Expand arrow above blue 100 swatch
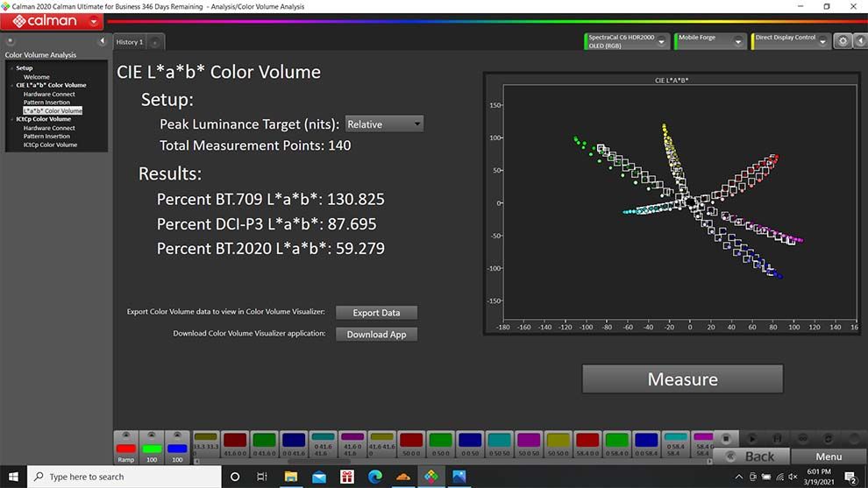The image size is (868, 488). [177, 435]
